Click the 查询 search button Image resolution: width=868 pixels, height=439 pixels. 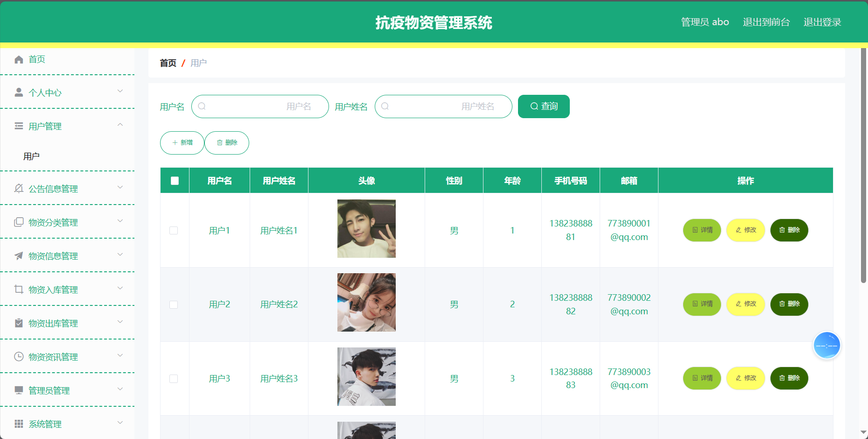coord(544,106)
